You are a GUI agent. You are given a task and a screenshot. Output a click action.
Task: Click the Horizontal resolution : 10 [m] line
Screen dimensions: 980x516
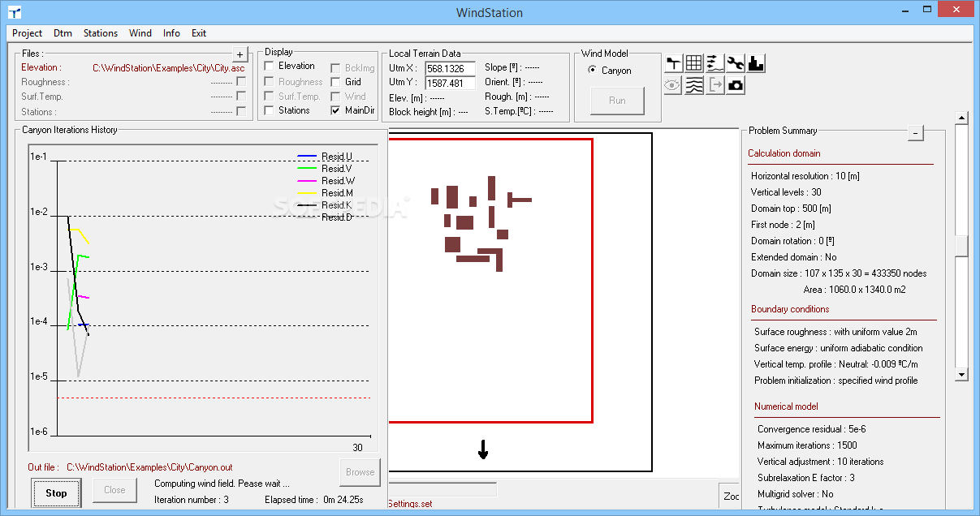pos(805,176)
